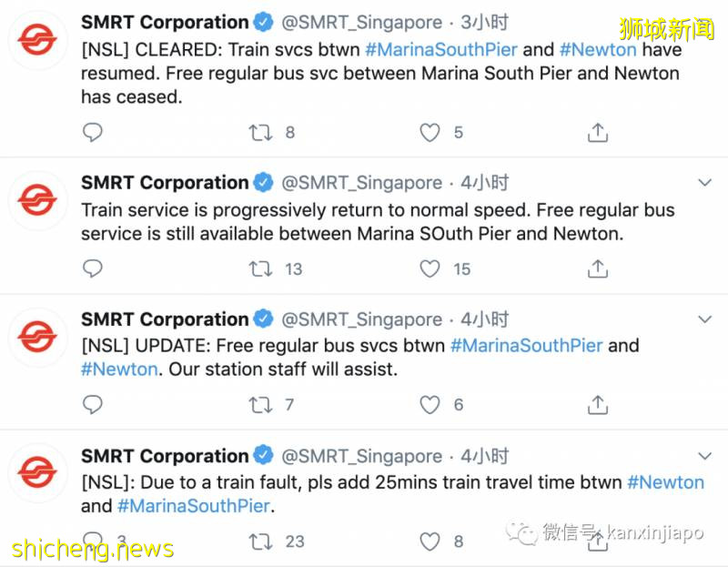Viewport: 728px width, 567px height.
Task: Reply to the CLEARED train services tweet
Action: pyautogui.click(x=93, y=133)
